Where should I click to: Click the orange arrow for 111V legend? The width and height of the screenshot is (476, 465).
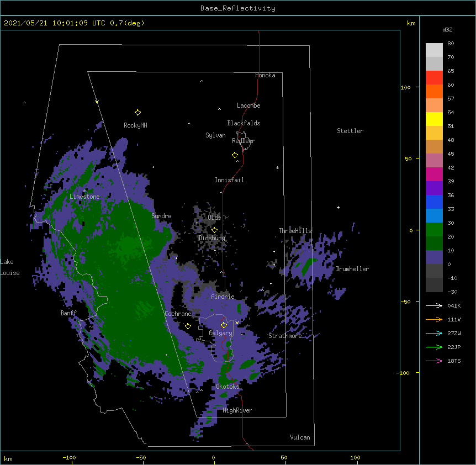pyautogui.click(x=434, y=319)
